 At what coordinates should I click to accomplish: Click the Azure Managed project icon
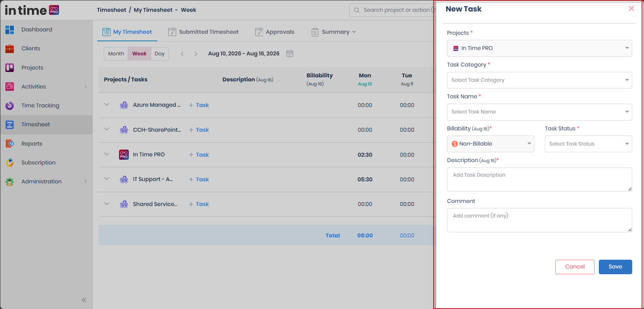pyautogui.click(x=124, y=105)
